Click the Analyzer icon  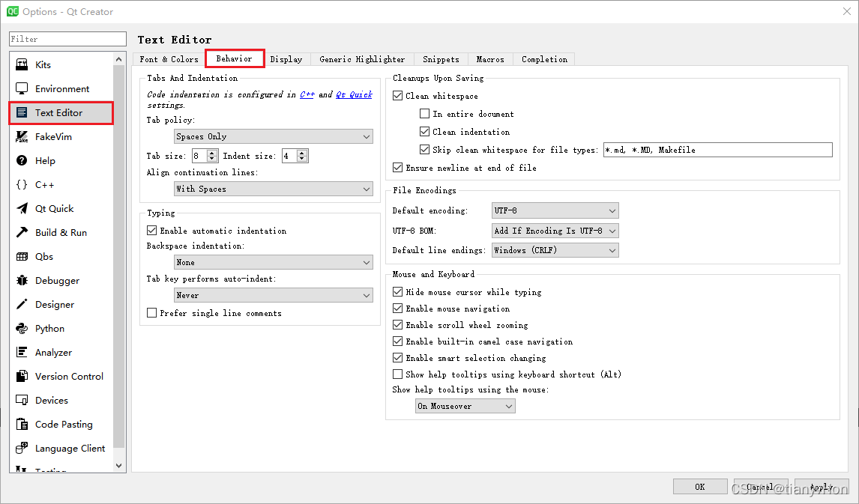point(22,353)
